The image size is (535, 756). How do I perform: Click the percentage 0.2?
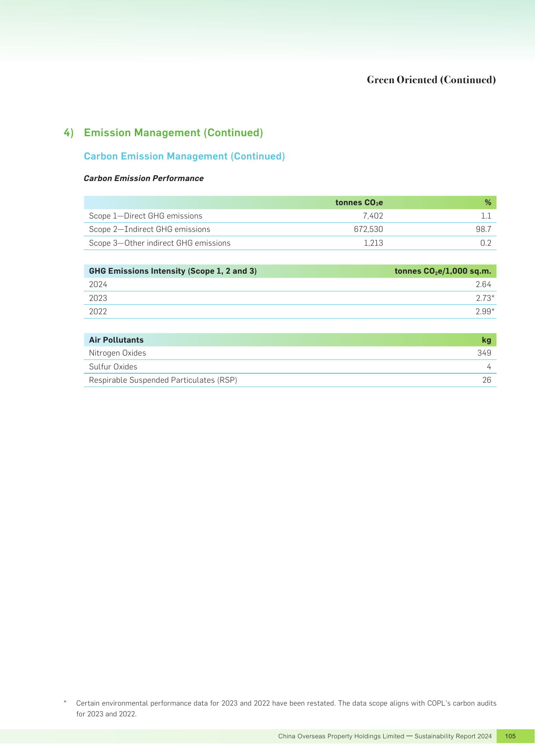tap(486, 243)
